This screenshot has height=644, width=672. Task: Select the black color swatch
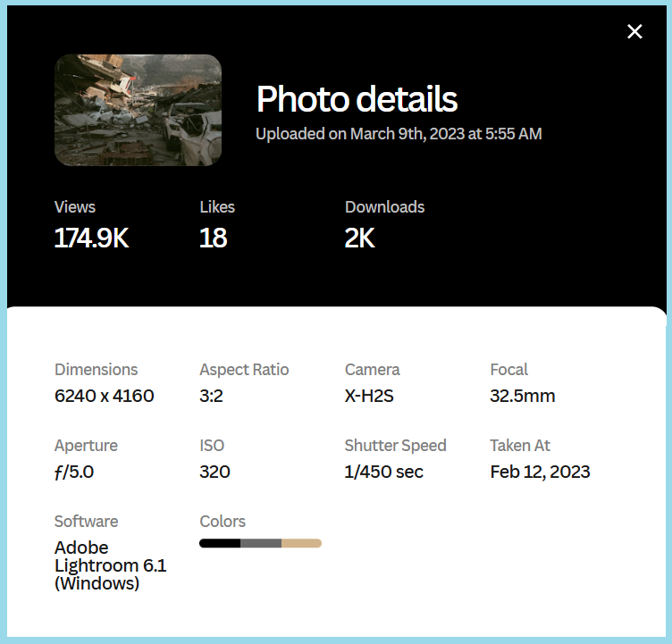coord(220,543)
